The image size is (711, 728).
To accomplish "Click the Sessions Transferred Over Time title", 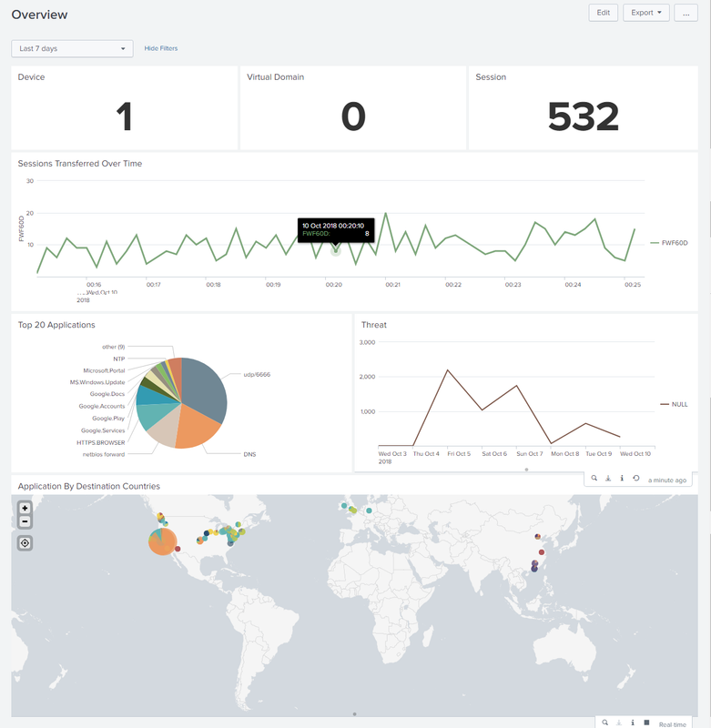I will click(x=80, y=164).
